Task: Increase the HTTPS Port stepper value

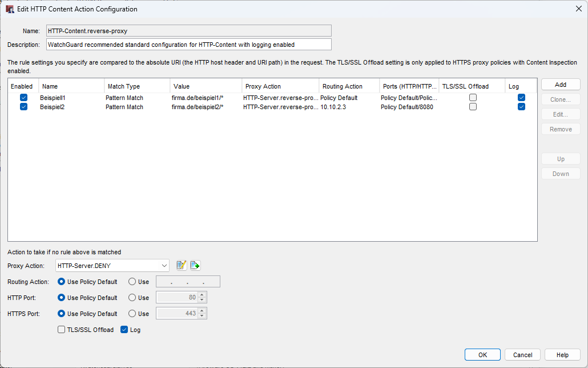Action: (x=202, y=311)
